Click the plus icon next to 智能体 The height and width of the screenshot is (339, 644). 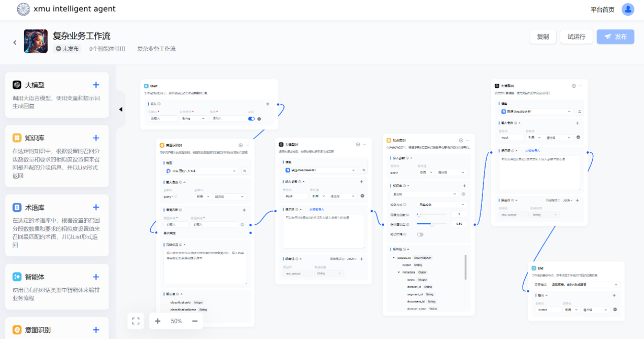pyautogui.click(x=96, y=277)
